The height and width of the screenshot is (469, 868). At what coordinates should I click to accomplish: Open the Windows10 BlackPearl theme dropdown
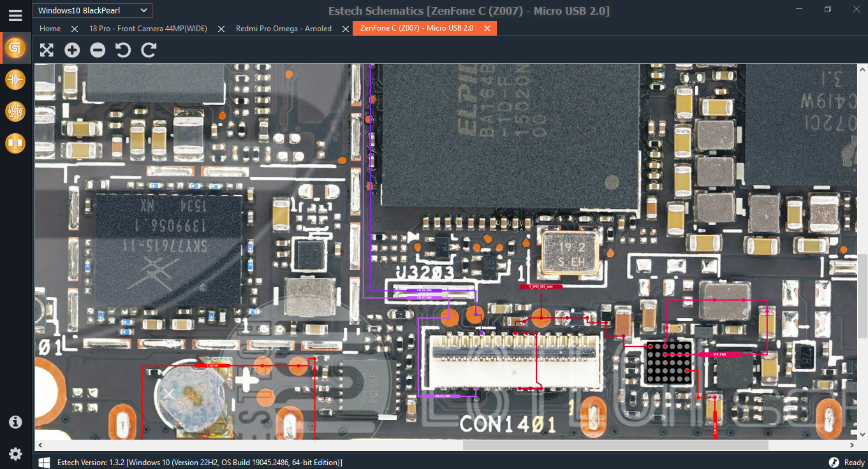[92, 10]
